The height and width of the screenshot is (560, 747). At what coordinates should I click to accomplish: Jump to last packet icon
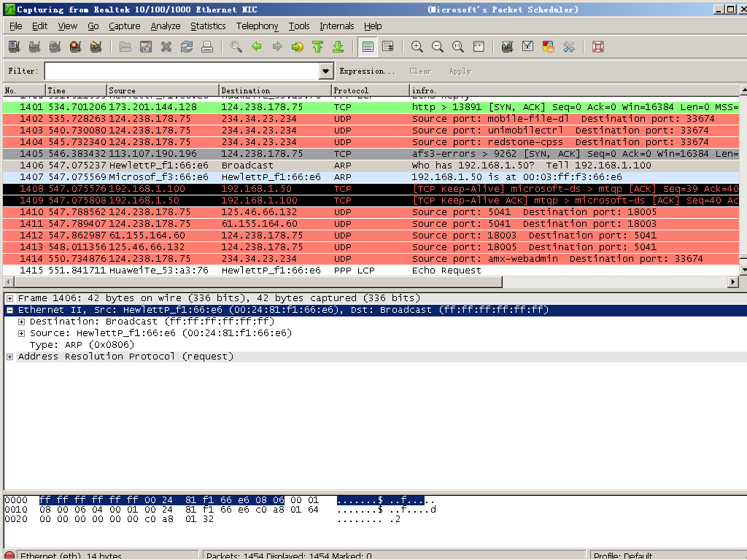point(338,47)
